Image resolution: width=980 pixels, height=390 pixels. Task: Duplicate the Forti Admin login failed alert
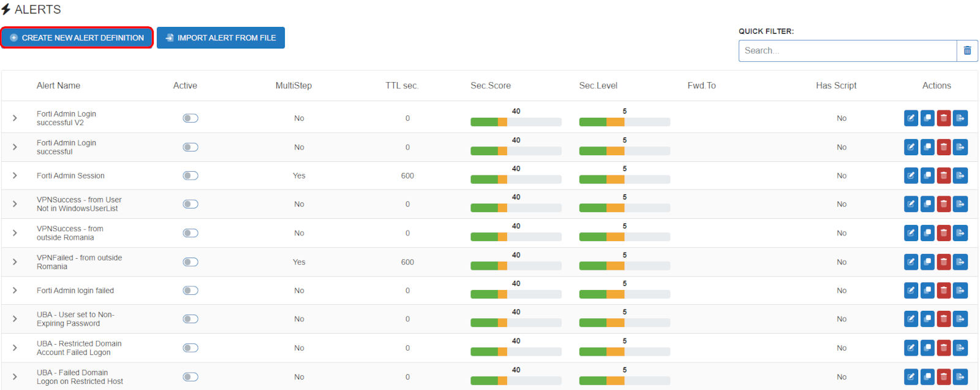point(927,290)
